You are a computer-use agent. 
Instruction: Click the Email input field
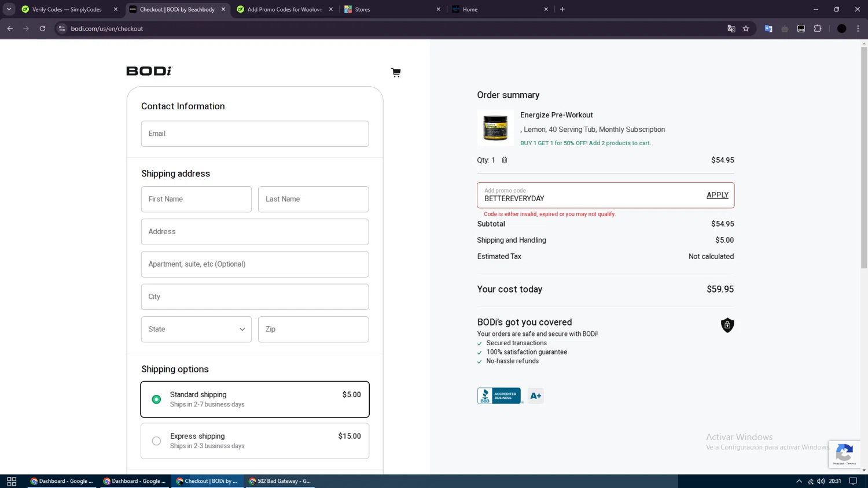(255, 134)
